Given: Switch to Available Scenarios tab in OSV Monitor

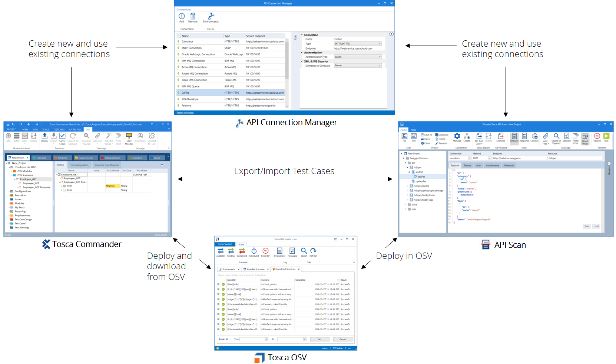Looking at the screenshot, I should [x=256, y=269].
